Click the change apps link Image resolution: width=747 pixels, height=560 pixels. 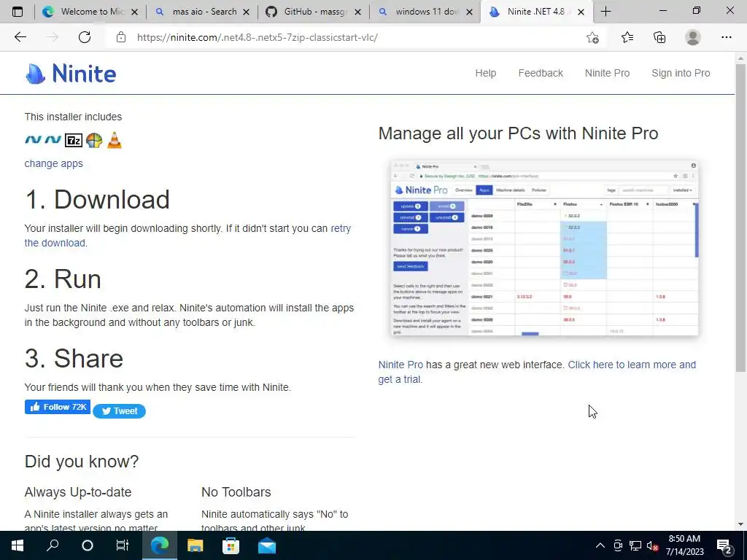click(53, 163)
